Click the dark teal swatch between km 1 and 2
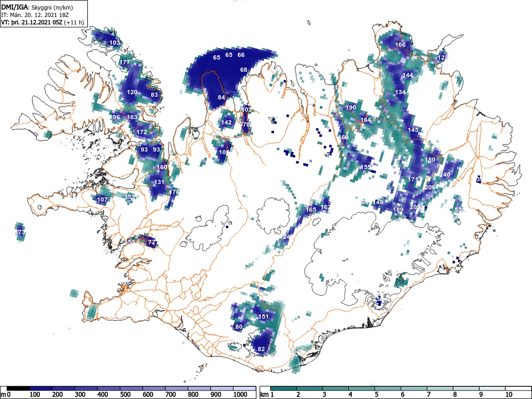The height and width of the screenshot is (399, 532). [284, 388]
